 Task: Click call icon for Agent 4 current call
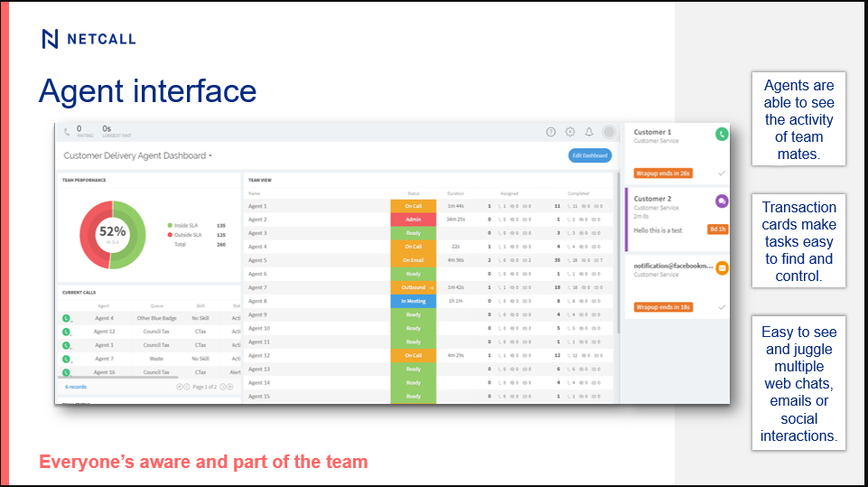[67, 318]
